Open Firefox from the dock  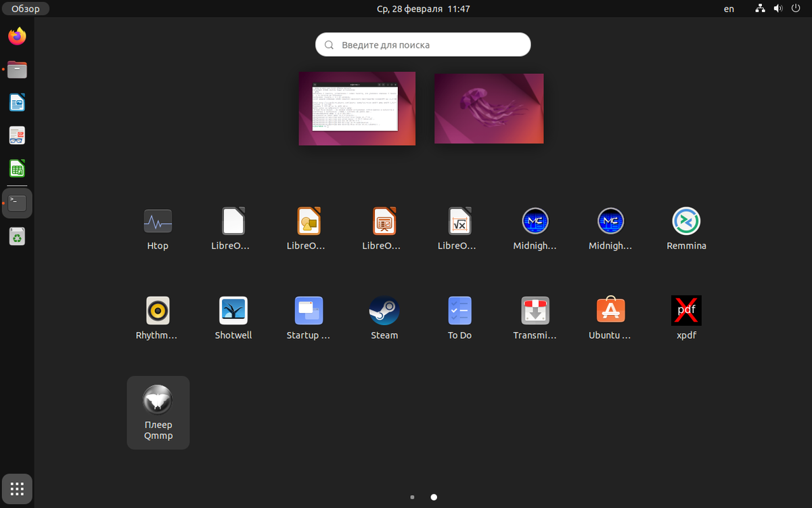[x=17, y=36]
